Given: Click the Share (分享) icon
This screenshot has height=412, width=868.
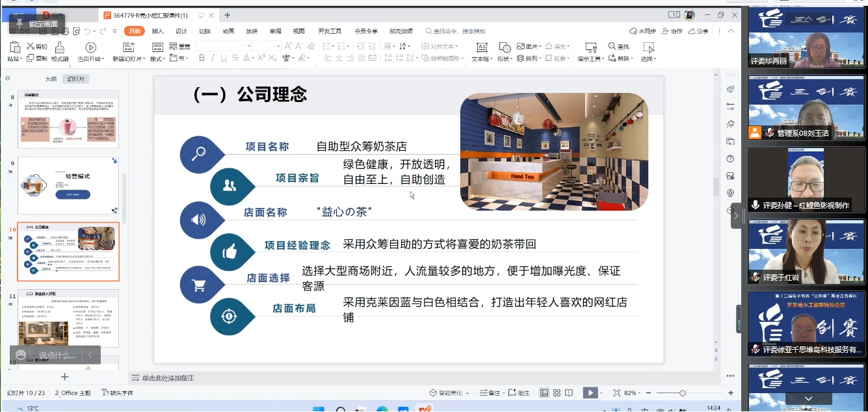Looking at the screenshot, I should pos(698,31).
